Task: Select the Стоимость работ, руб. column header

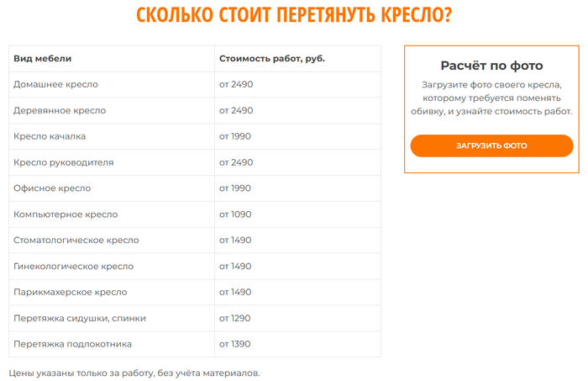Action: tap(271, 59)
